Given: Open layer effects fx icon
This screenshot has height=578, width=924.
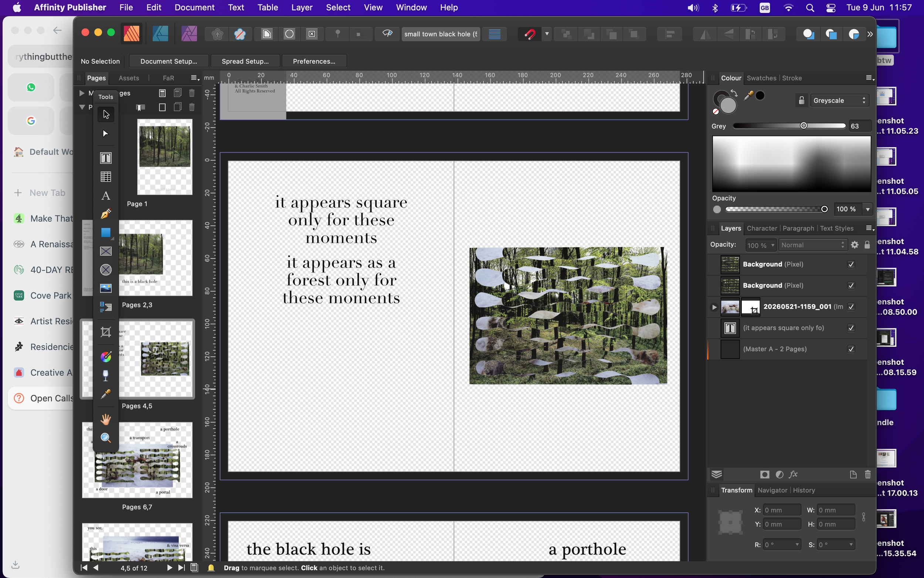Looking at the screenshot, I should click(x=794, y=474).
